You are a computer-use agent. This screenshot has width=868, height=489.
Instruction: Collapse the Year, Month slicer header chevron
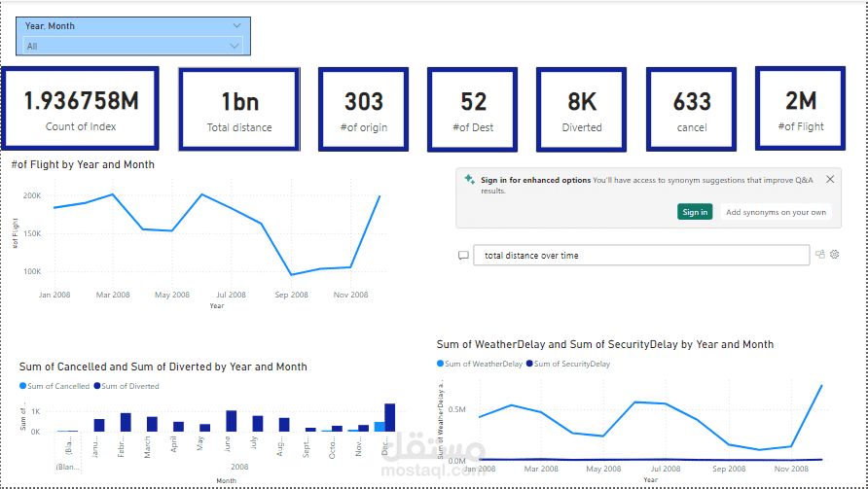pos(236,25)
